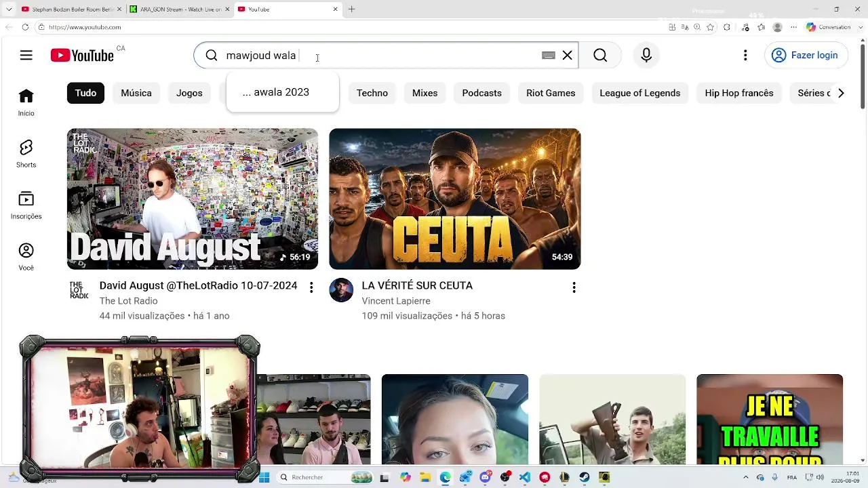Open David August @TheLotRadio video title

pos(198,286)
